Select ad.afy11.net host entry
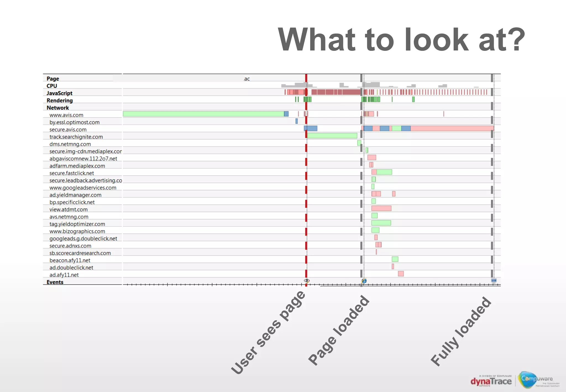The width and height of the screenshot is (566, 392). coord(64,275)
